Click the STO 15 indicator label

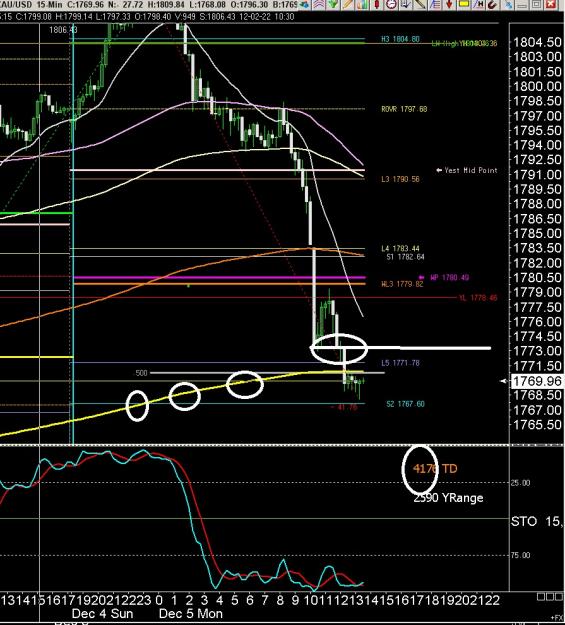click(536, 521)
